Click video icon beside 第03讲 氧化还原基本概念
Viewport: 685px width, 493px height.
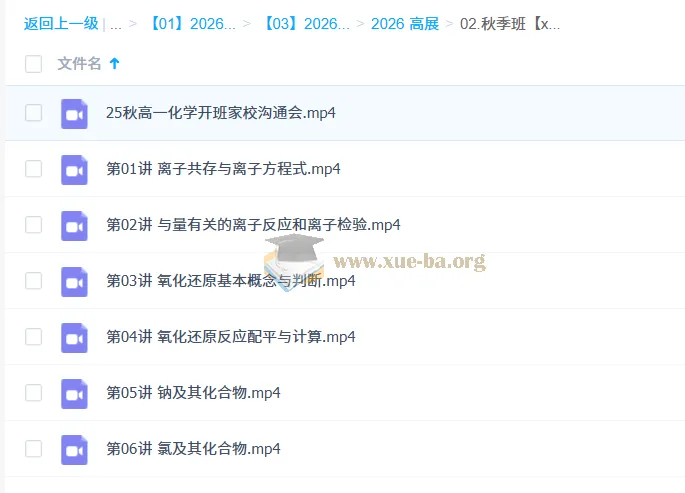74,281
